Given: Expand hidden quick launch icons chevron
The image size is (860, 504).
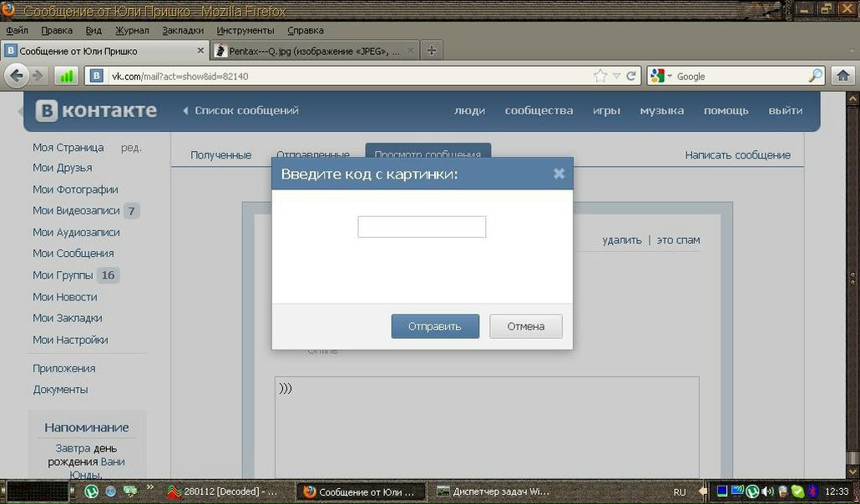Looking at the screenshot, I should point(150,486).
